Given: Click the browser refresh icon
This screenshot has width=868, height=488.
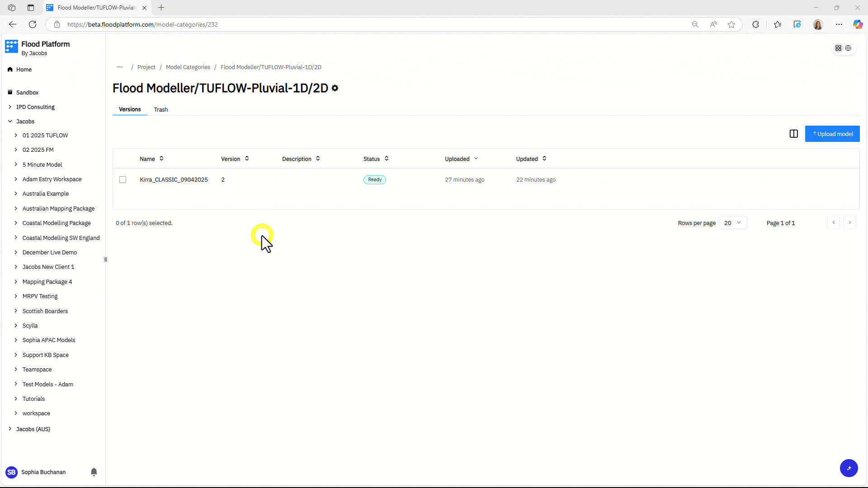Looking at the screenshot, I should coord(33,24).
